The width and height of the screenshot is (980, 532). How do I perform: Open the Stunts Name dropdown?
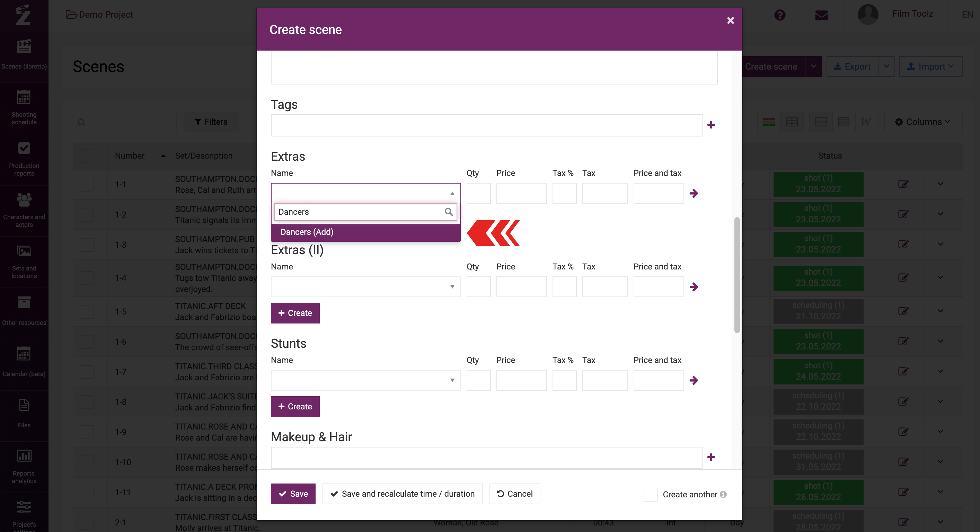pos(365,380)
